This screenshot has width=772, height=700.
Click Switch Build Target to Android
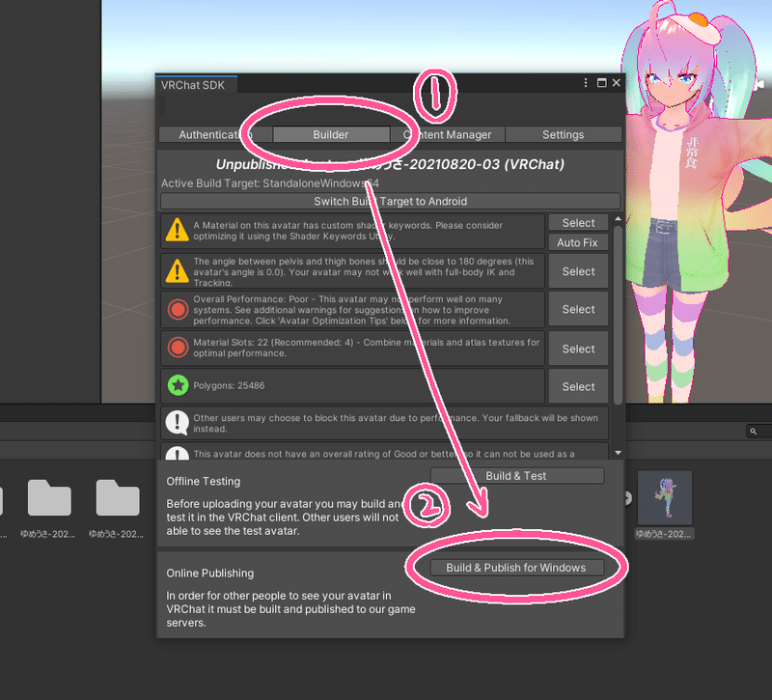click(390, 201)
